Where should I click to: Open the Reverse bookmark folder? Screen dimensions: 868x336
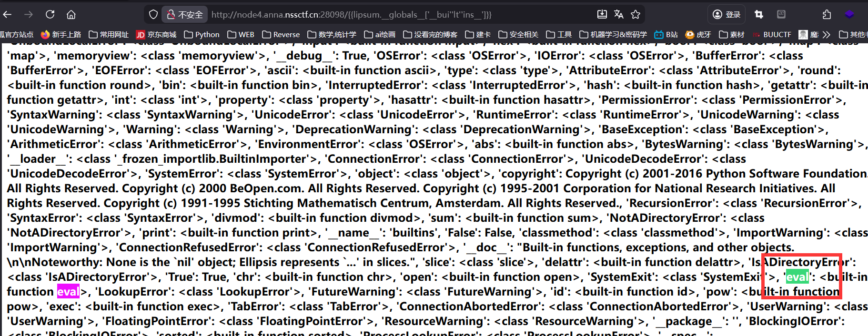(x=281, y=35)
